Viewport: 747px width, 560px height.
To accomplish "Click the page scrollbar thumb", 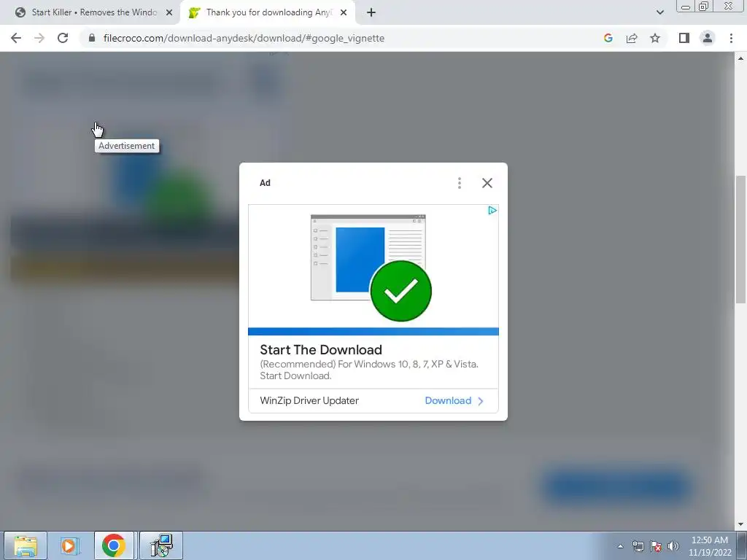I will click(x=740, y=239).
